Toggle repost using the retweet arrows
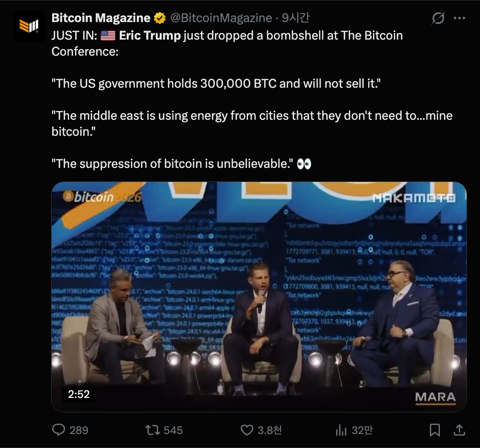The image size is (480, 448). tap(151, 430)
